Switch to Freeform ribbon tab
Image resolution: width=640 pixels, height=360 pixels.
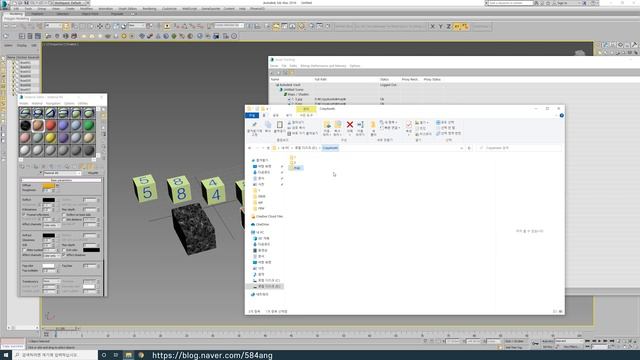point(38,14)
